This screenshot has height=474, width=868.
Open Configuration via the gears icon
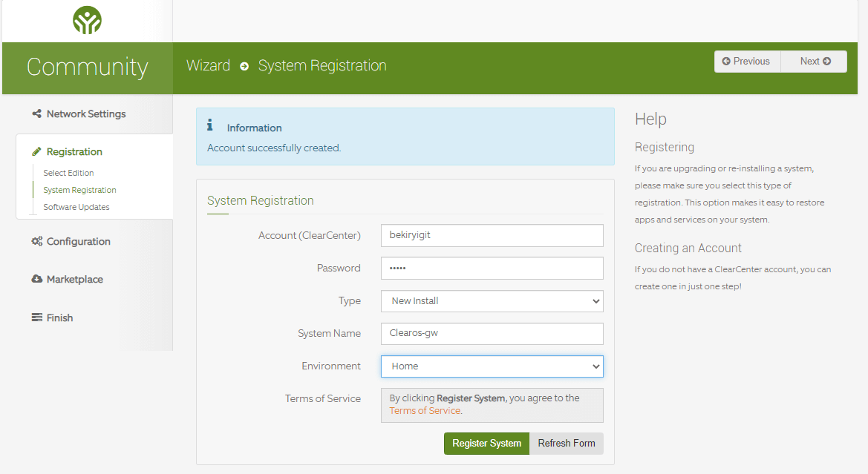pyautogui.click(x=36, y=241)
